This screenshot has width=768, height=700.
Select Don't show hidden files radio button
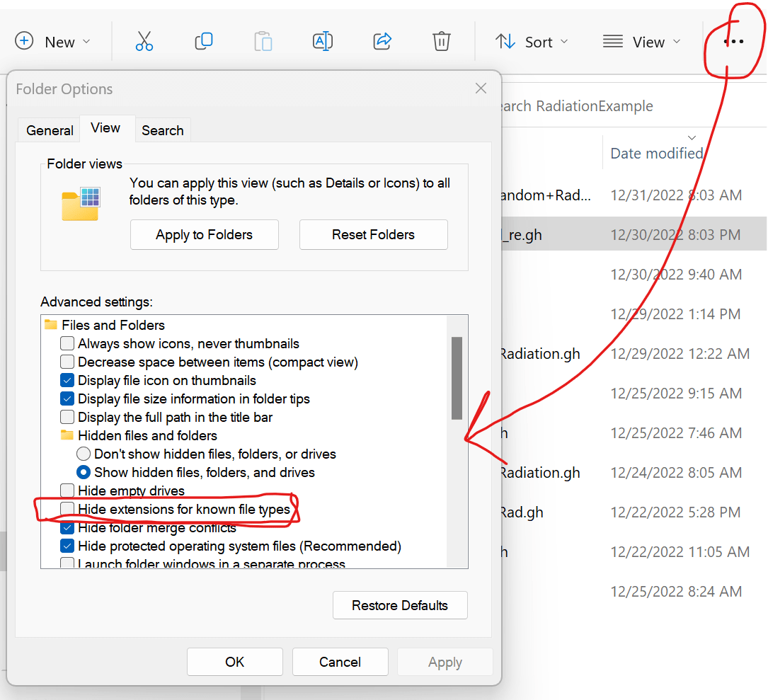point(84,454)
